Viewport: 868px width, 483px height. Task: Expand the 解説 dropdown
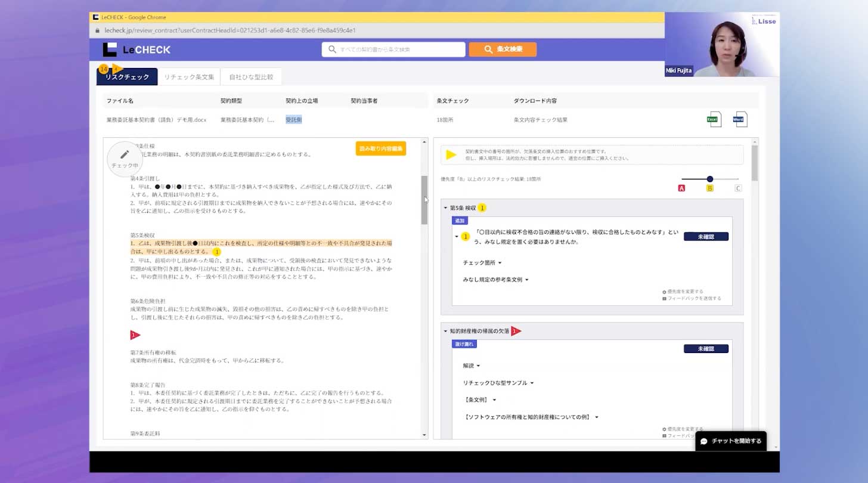472,366
